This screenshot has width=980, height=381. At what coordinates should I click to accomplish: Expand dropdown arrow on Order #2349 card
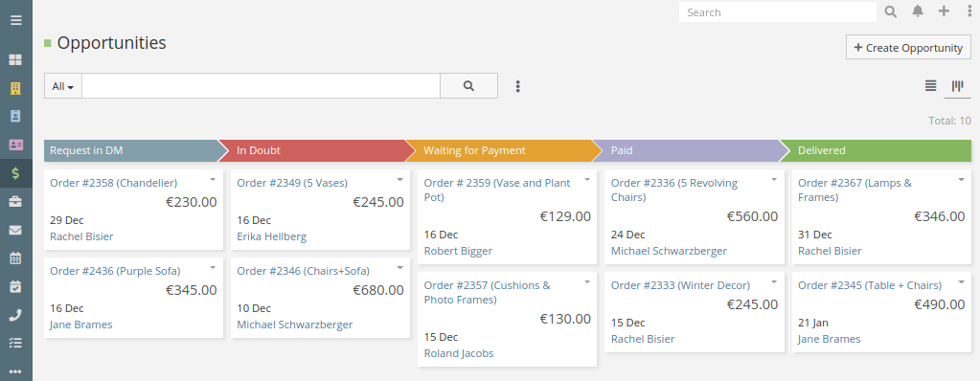(399, 180)
